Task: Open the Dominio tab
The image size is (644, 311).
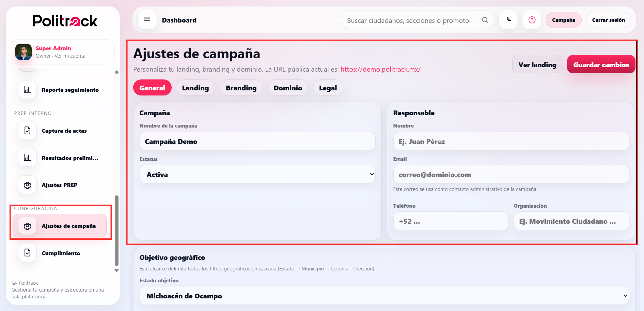Action: pos(288,88)
